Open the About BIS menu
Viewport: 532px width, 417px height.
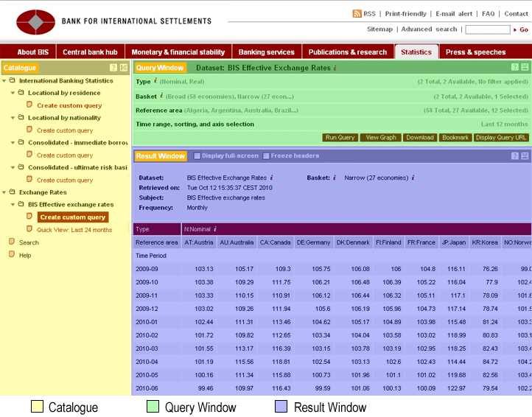pos(33,52)
